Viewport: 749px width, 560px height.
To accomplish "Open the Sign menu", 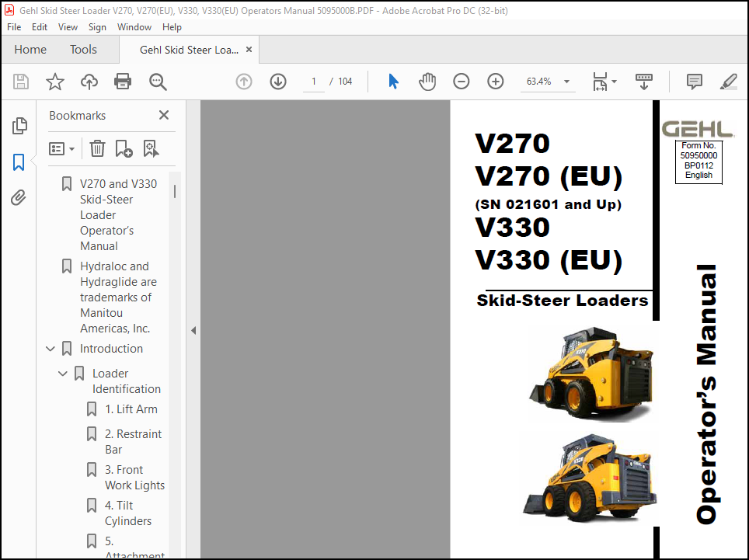I will pos(97,27).
